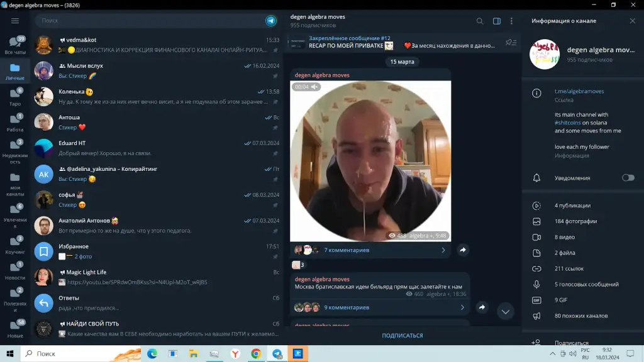Play the round video message
The height and width of the screenshot is (362, 644).
coord(370,161)
